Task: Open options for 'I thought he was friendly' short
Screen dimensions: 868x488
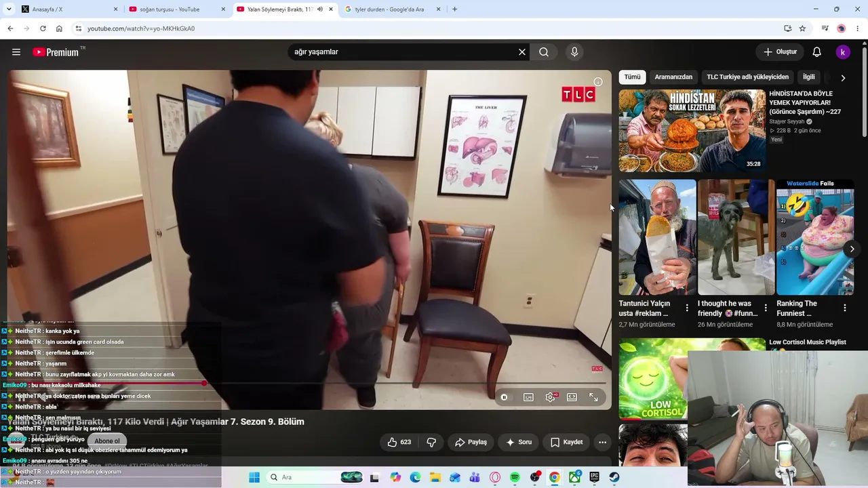Action: pyautogui.click(x=766, y=308)
